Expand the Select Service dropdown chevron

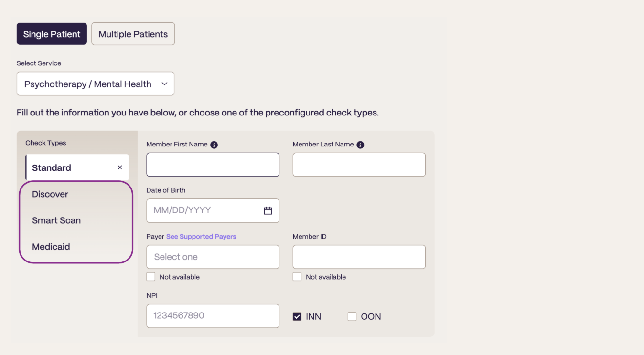[164, 84]
